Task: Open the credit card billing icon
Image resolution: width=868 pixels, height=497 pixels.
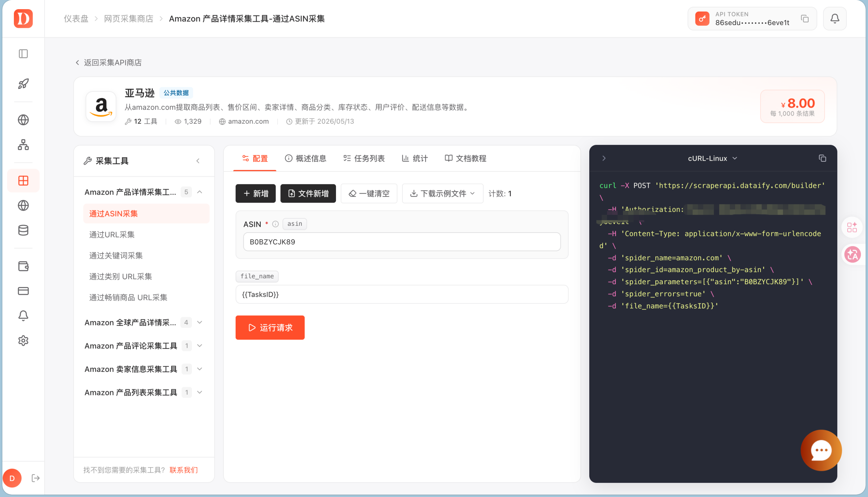Action: [23, 291]
